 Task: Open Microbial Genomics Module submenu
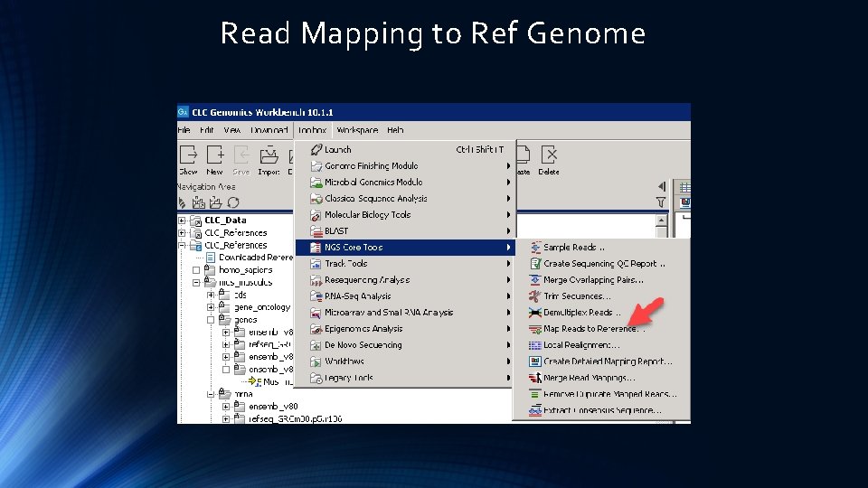tap(405, 182)
